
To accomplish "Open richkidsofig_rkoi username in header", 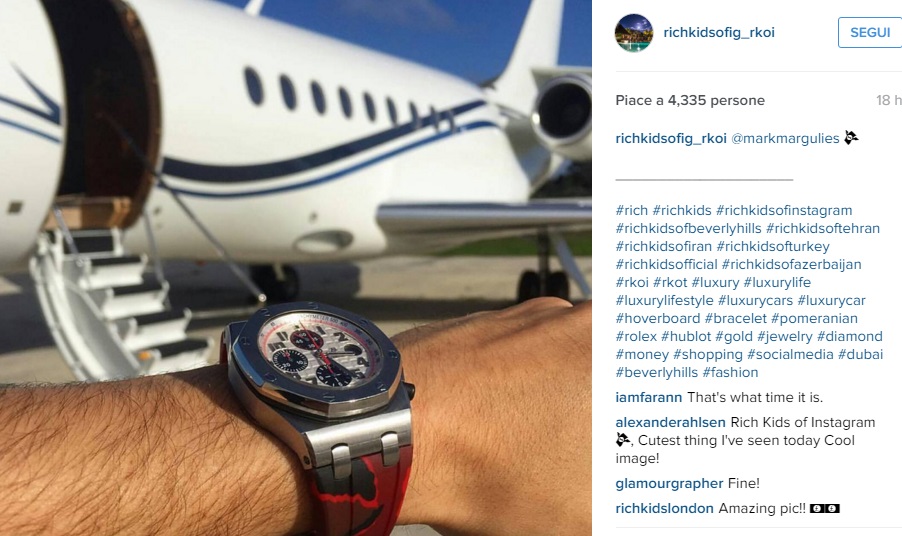I will point(719,32).
